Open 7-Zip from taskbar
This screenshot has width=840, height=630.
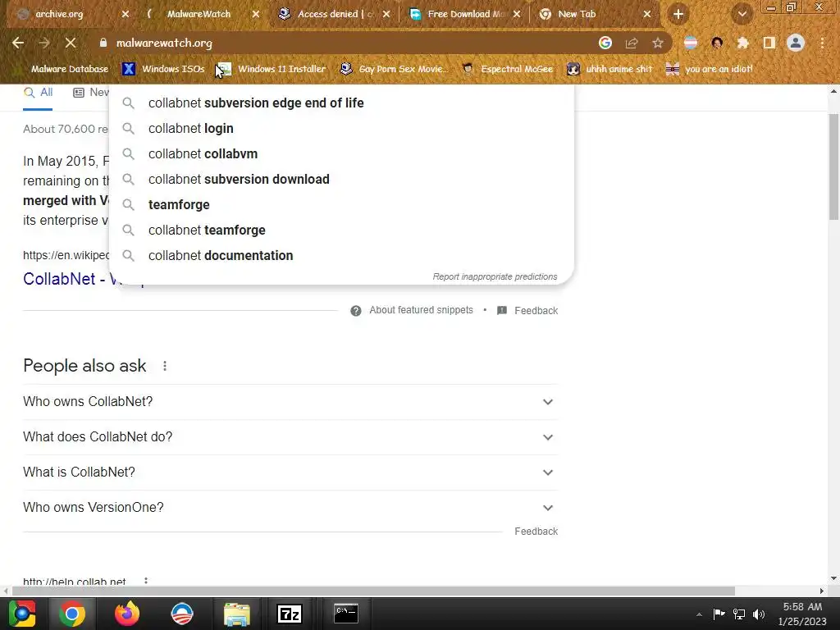pyautogui.click(x=290, y=614)
